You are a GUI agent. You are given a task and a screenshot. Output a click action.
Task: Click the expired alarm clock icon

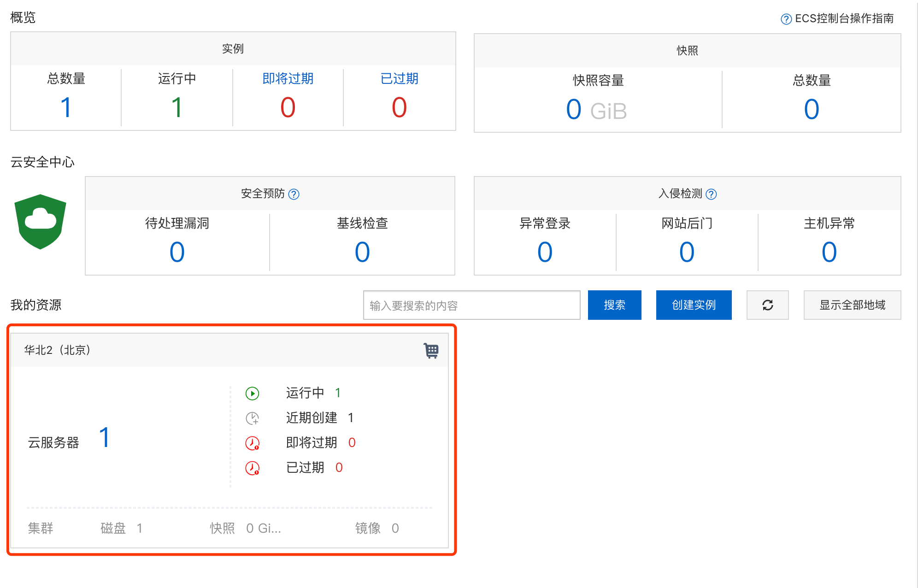click(x=252, y=468)
